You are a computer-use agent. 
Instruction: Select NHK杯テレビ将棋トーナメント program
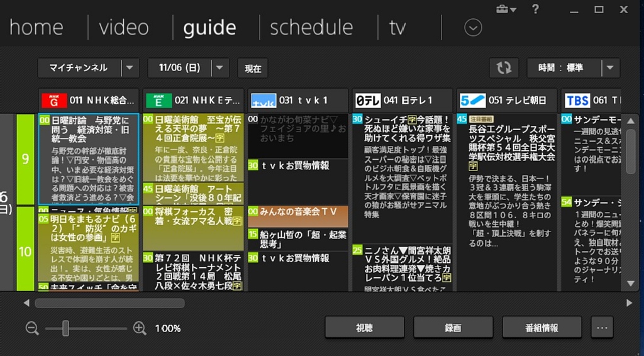[x=193, y=272]
